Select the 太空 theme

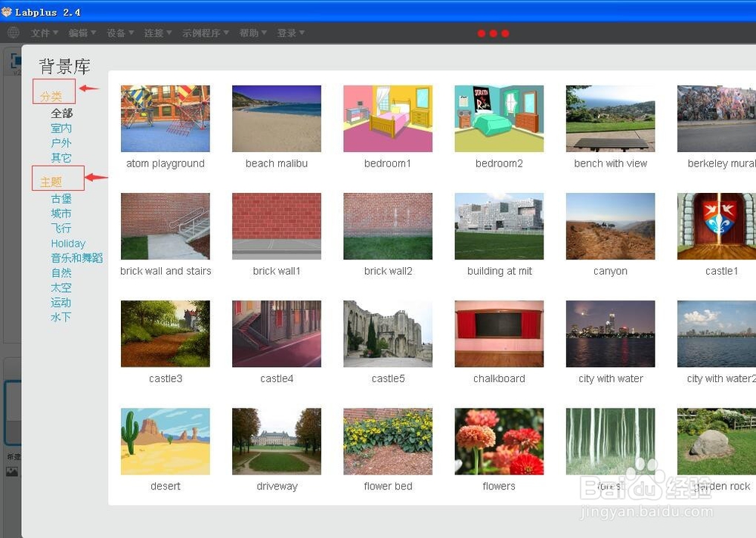point(61,288)
